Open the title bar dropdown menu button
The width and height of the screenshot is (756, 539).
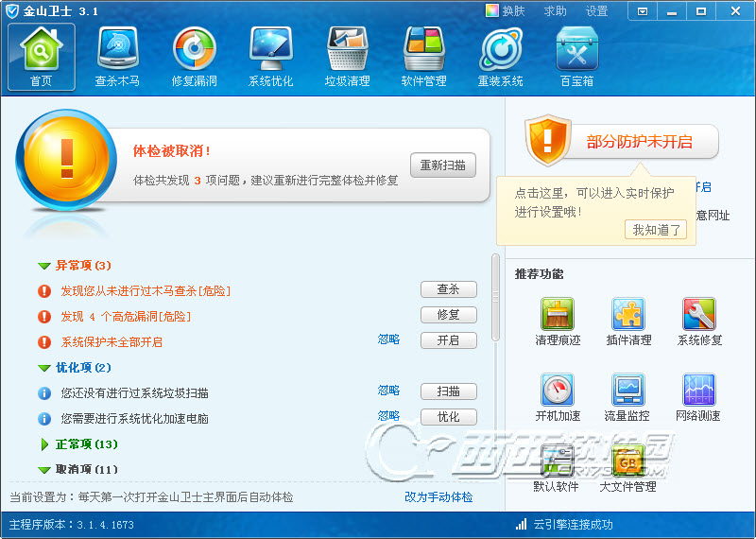click(x=643, y=11)
